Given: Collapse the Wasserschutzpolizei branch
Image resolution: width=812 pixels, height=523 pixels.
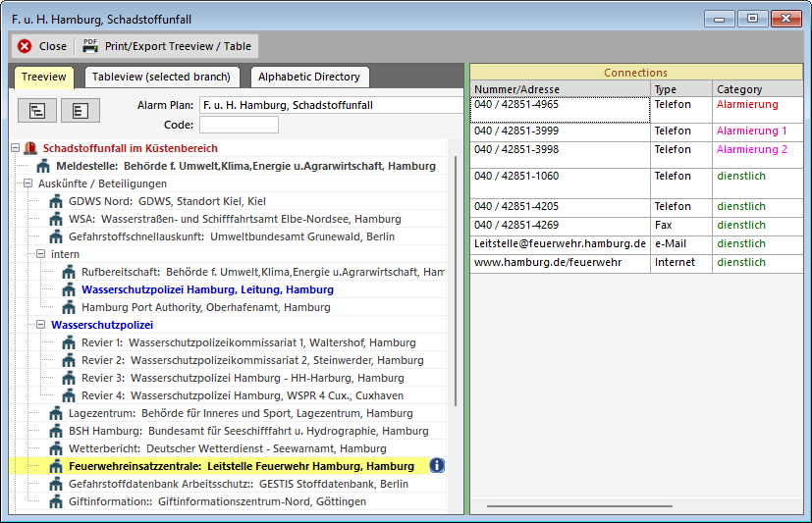Looking at the screenshot, I should point(41,325).
